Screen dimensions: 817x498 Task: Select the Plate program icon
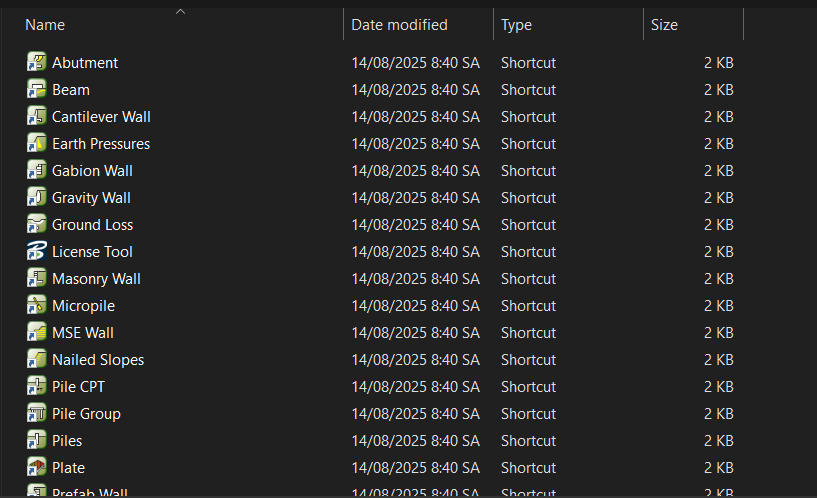click(x=37, y=467)
